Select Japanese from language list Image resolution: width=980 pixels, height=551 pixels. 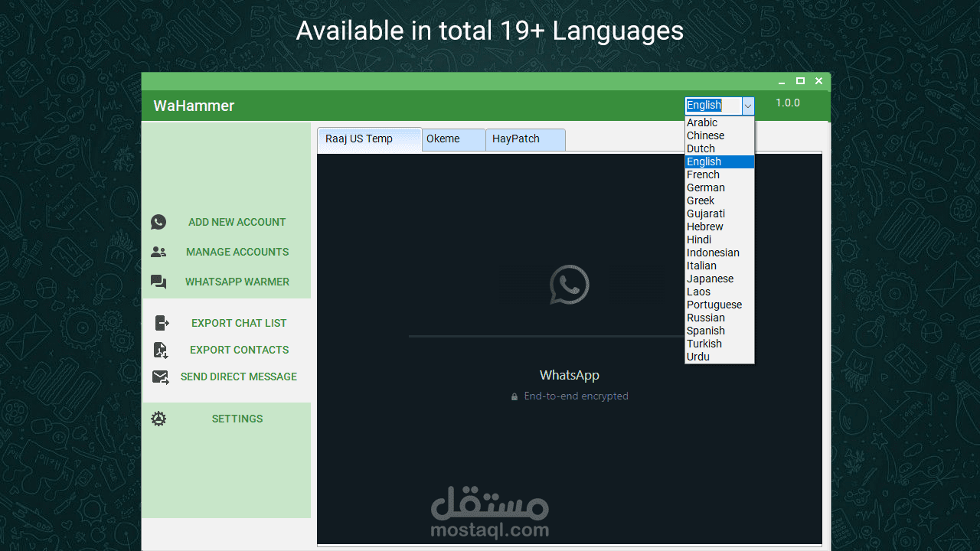[x=720, y=279]
